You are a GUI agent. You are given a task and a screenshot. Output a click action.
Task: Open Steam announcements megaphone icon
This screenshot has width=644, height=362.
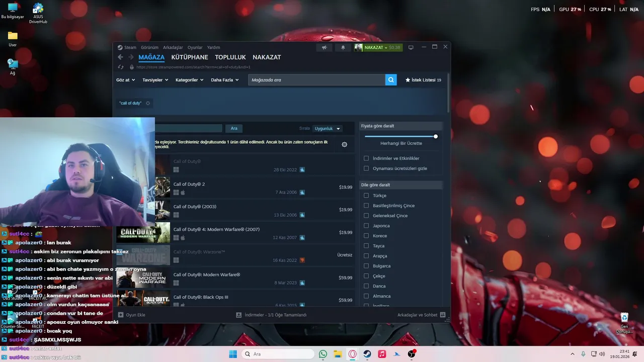coord(325,47)
